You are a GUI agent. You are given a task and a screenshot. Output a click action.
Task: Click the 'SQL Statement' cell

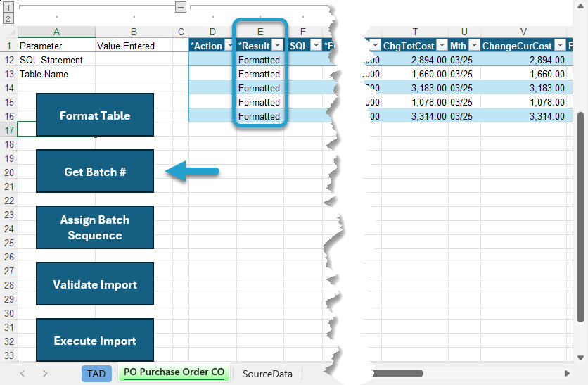(57, 60)
